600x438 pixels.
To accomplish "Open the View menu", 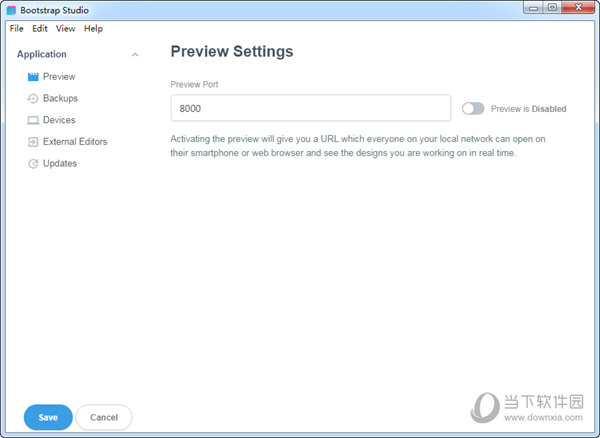I will click(x=65, y=29).
